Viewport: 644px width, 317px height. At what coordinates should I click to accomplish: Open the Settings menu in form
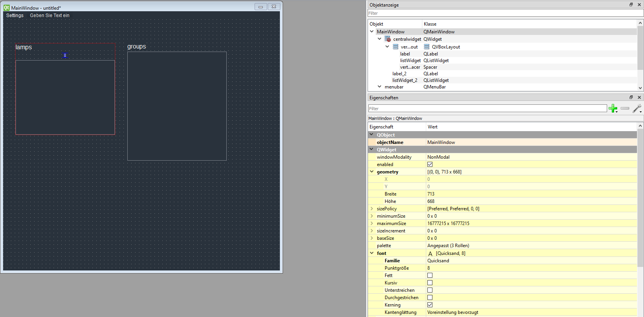coord(15,16)
